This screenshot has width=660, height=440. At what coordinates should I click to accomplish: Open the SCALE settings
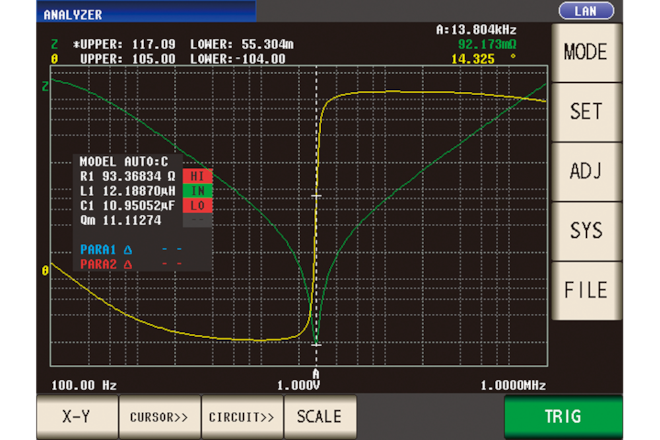click(x=318, y=416)
